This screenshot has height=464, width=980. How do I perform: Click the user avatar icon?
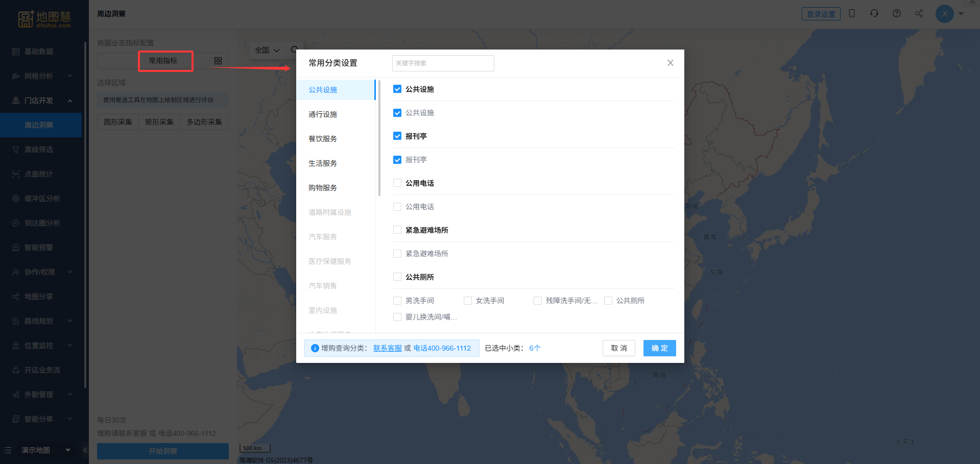pyautogui.click(x=944, y=14)
